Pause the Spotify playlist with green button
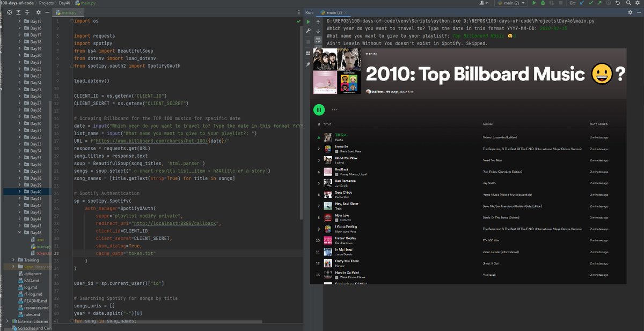 pos(319,109)
